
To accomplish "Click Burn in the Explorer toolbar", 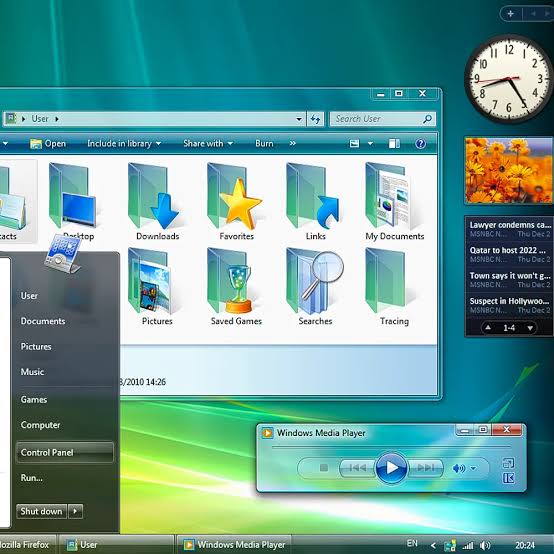I will point(264,143).
